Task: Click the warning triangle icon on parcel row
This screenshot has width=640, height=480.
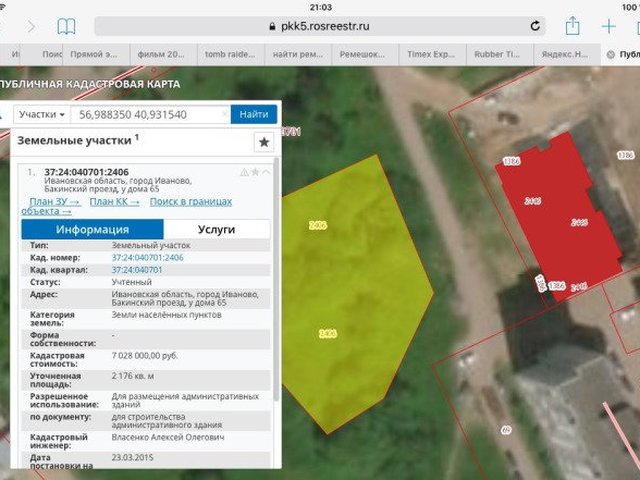Action: click(x=244, y=172)
